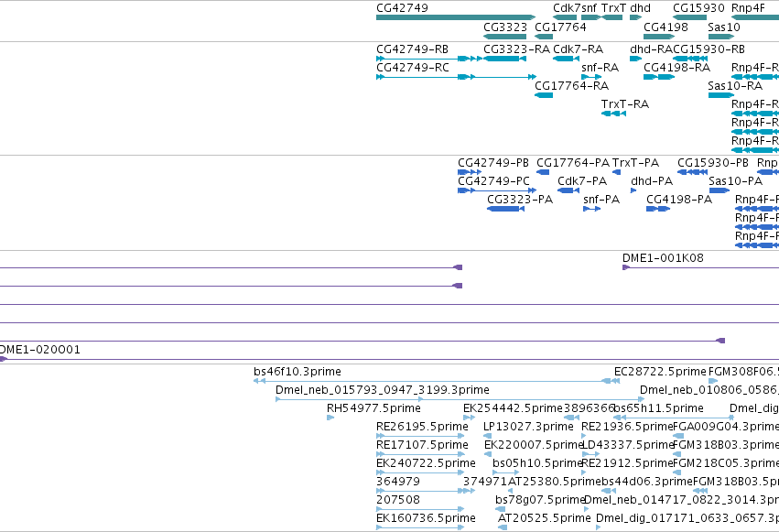The width and height of the screenshot is (779, 532).
Task: Select the CG4198-PA protein
Action: point(658,209)
